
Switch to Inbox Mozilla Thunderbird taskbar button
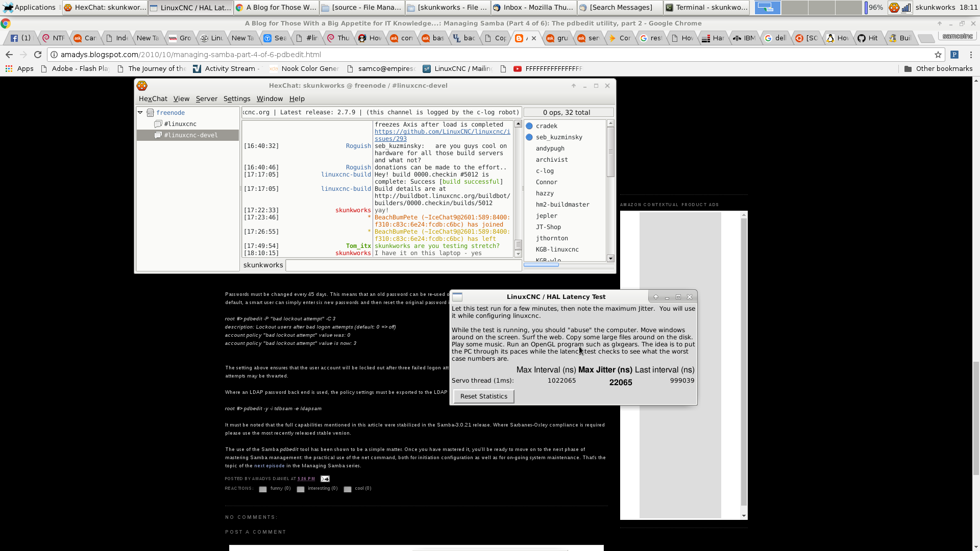tap(534, 7)
